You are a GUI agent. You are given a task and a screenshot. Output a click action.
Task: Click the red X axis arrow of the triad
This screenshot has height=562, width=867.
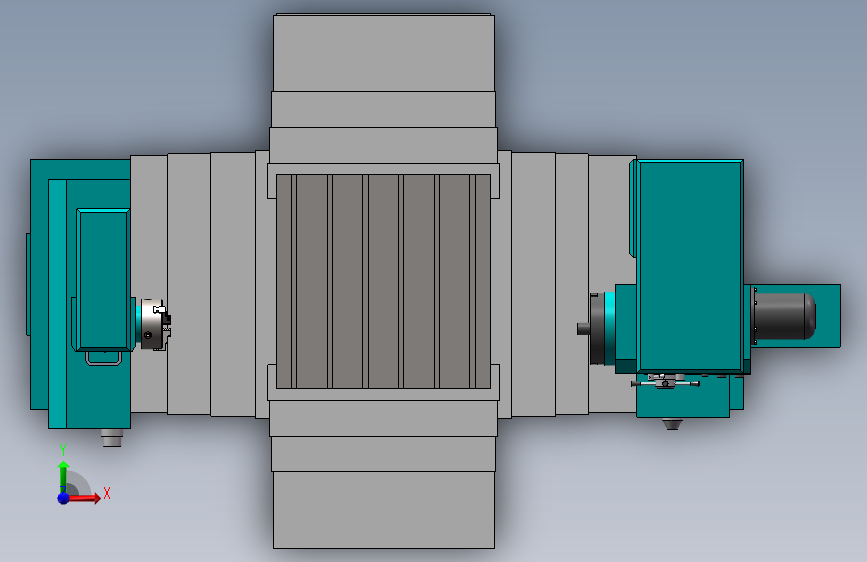[84, 498]
